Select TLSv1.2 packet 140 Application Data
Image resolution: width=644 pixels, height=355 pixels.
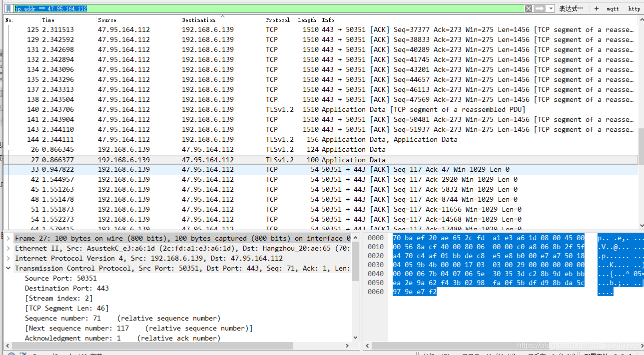tap(320, 109)
